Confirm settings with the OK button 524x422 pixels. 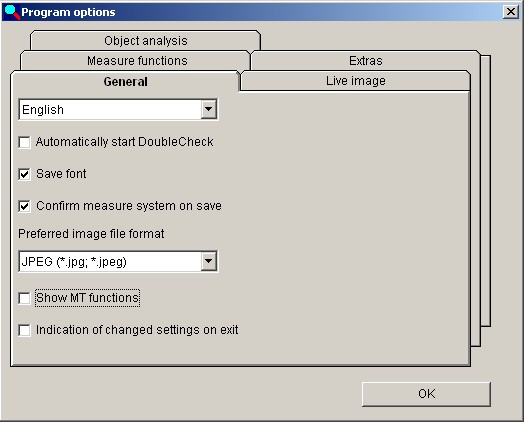426,394
